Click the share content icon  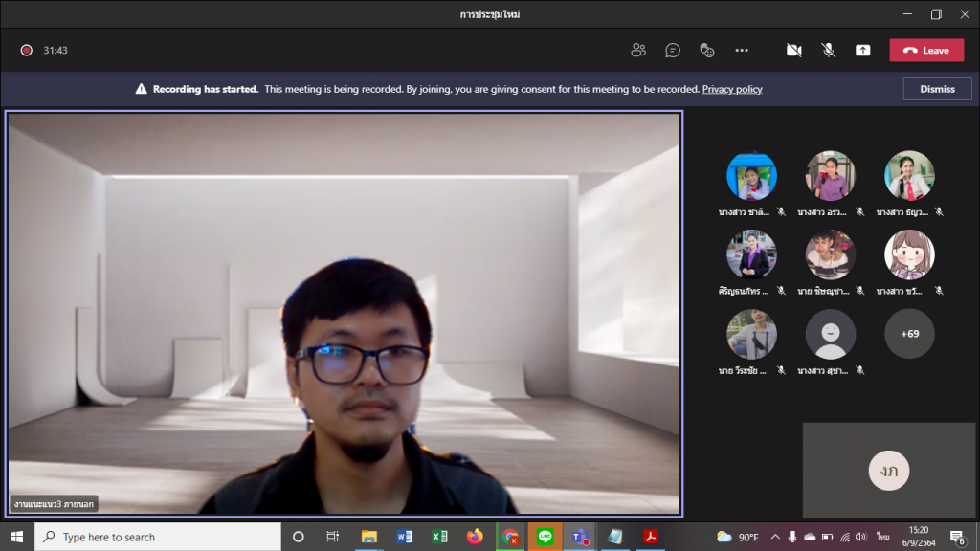(863, 51)
